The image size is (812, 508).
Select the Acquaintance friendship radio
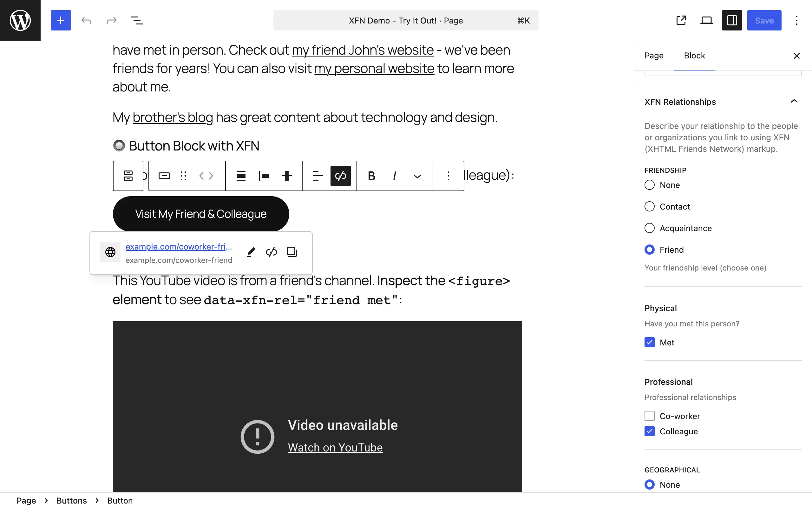click(650, 228)
